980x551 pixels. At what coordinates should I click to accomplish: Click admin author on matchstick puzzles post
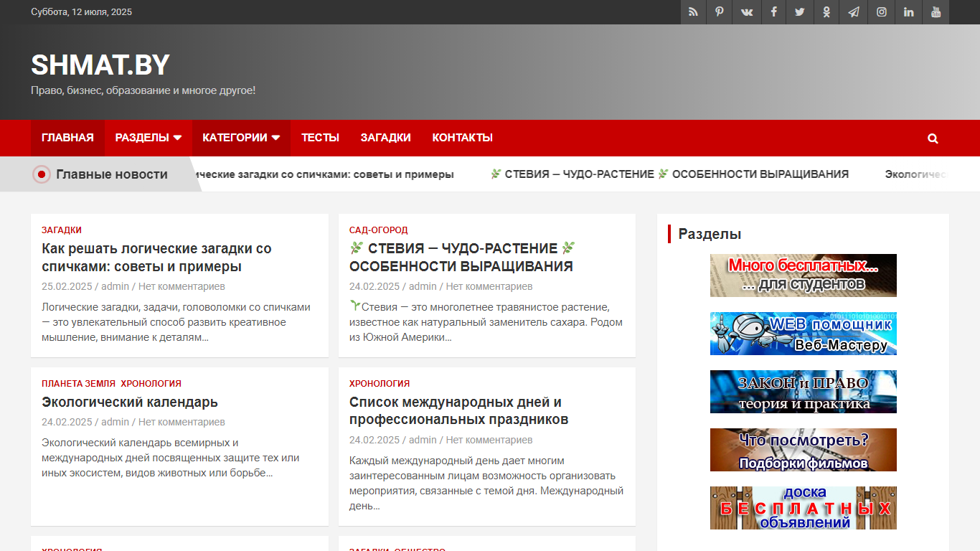pyautogui.click(x=115, y=286)
